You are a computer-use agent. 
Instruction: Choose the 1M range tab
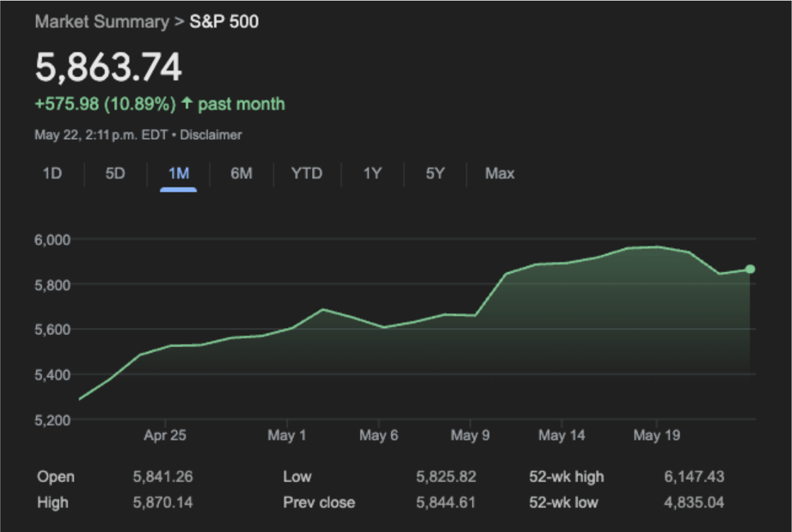pyautogui.click(x=178, y=174)
